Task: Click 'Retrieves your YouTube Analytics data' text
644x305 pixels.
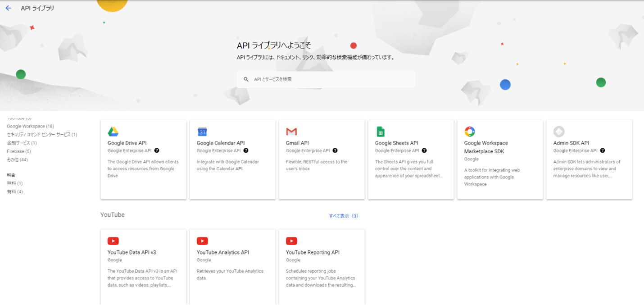Action: (230, 275)
